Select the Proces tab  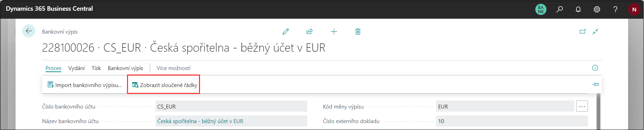[x=53, y=68]
